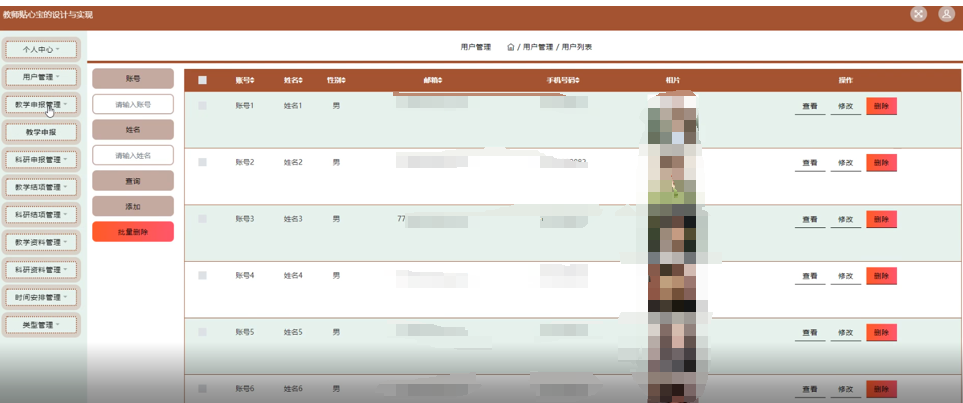Viewport: 963px width, 403px height.
Task: Click the 批量删除 batch delete button
Action: click(133, 232)
